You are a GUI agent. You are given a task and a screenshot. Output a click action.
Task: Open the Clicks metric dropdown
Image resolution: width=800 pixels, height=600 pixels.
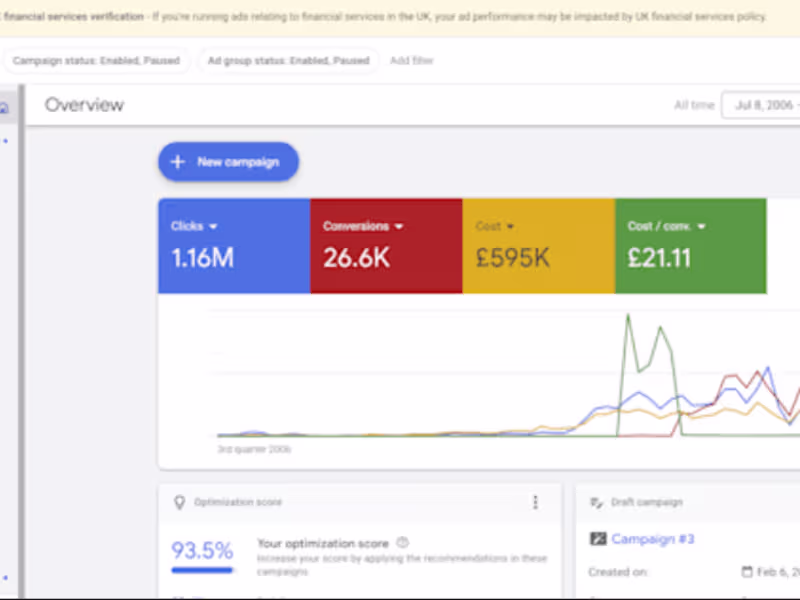pos(212,226)
